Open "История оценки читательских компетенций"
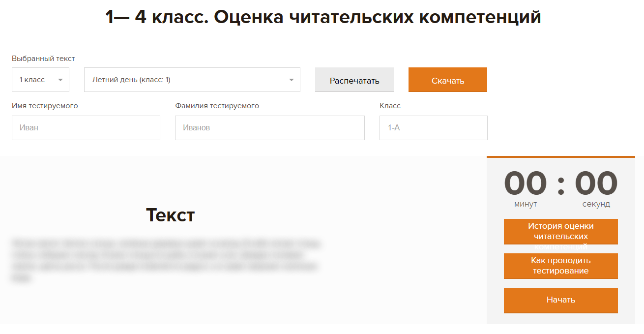644x334 pixels. pos(560,232)
